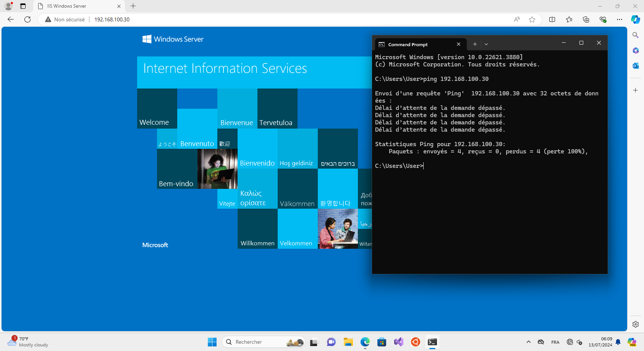The width and height of the screenshot is (644, 351).
Task: Open sidebar settings gear icon
Action: [x=636, y=324]
